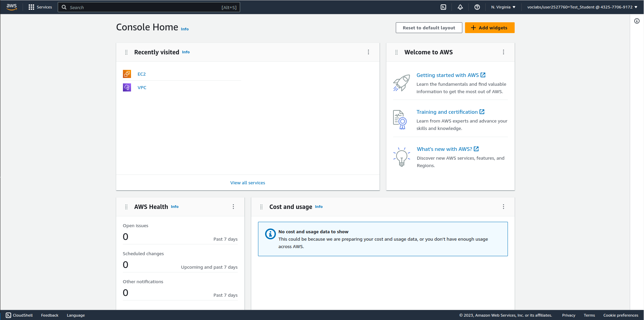Click Info link beside Console Home
The width and height of the screenshot is (644, 320).
pos(185,29)
